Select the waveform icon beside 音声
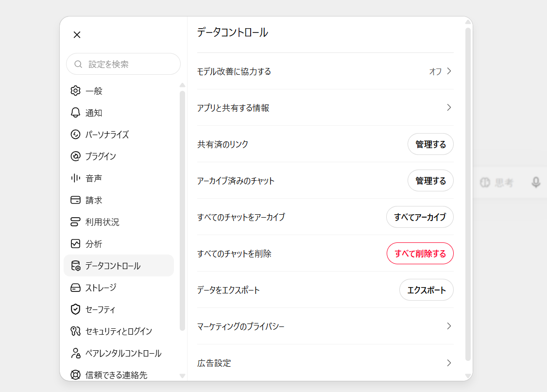 (75, 178)
